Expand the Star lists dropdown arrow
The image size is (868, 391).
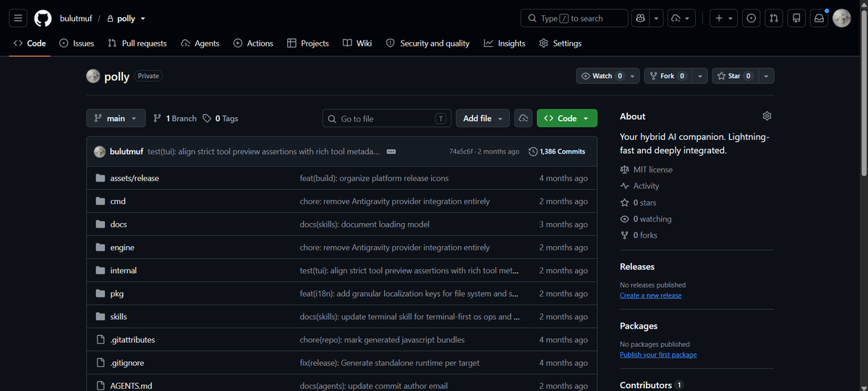point(765,76)
